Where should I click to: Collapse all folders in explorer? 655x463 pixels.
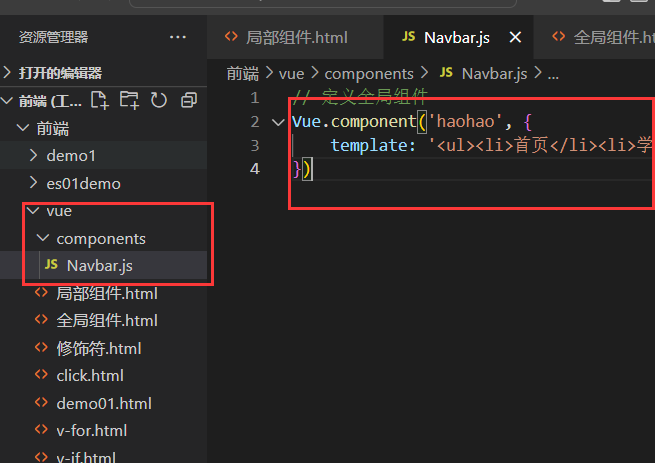point(188,100)
